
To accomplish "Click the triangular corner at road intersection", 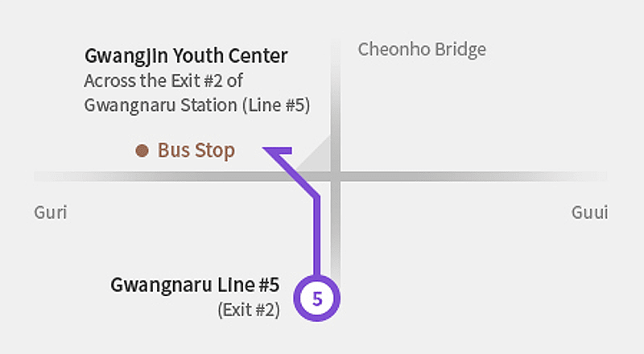I will pyautogui.click(x=318, y=155).
